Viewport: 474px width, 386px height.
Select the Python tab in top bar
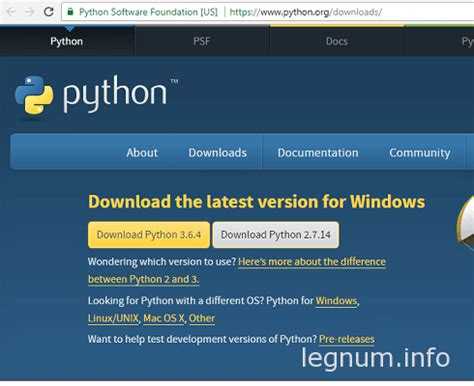(x=67, y=41)
